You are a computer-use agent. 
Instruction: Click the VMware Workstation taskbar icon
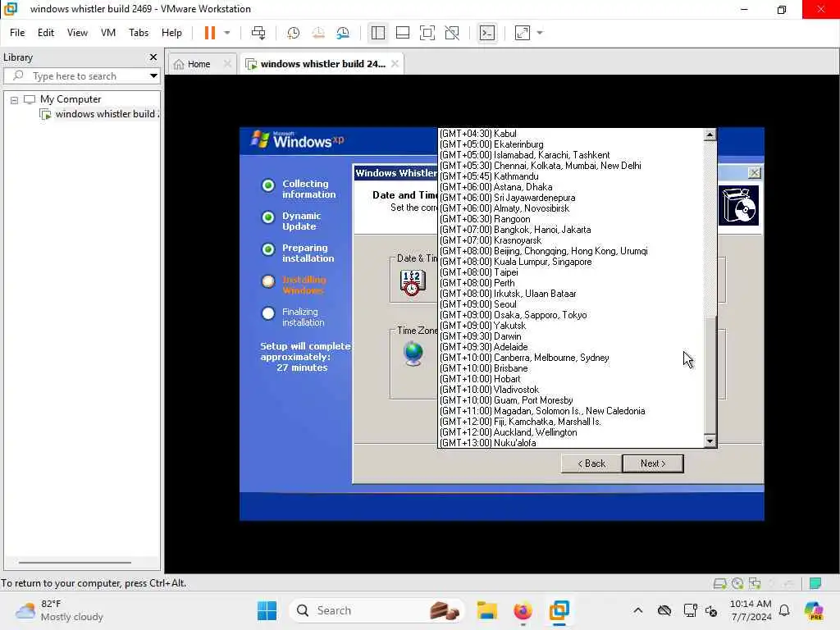[558, 610]
